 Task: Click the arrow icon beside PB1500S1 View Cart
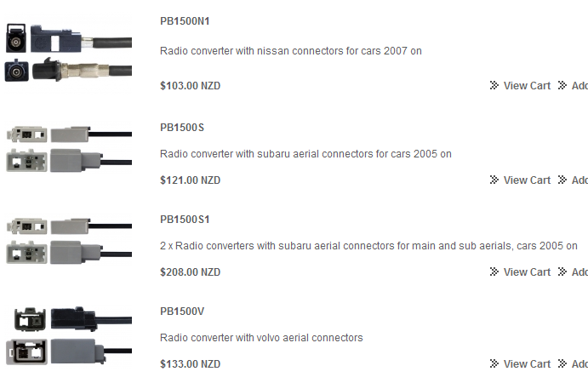494,272
